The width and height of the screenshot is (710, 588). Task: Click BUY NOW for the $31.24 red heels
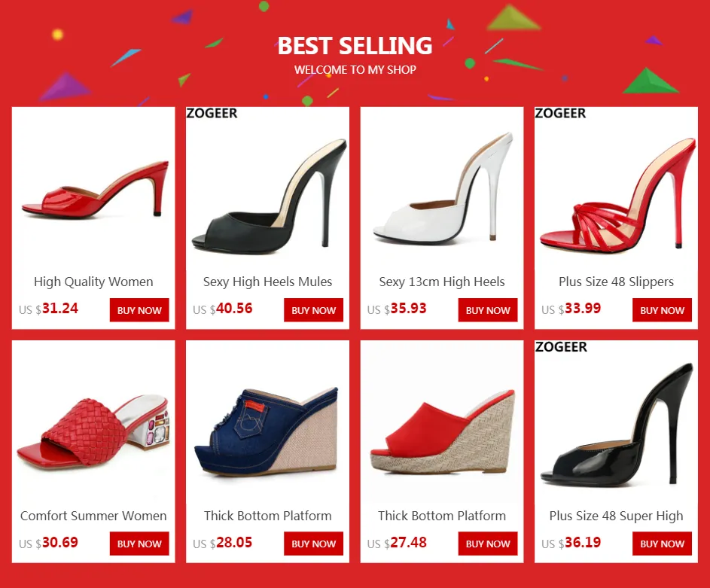(139, 310)
